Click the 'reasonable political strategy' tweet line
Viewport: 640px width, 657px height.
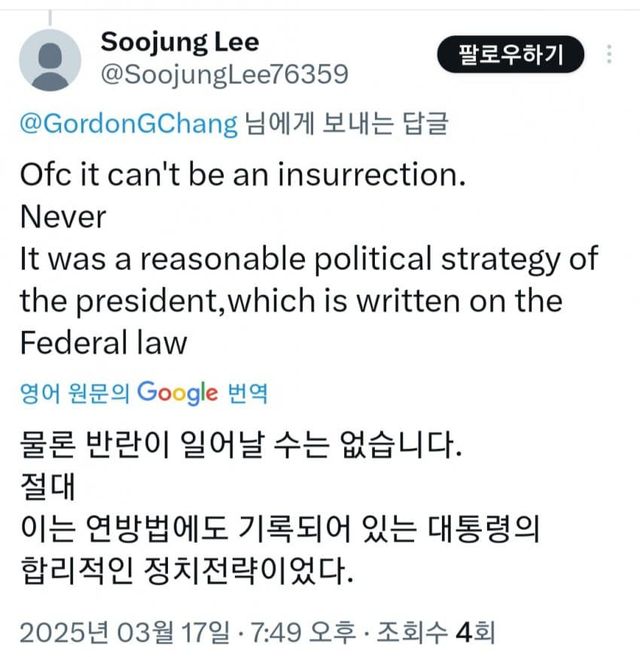pos(308,258)
